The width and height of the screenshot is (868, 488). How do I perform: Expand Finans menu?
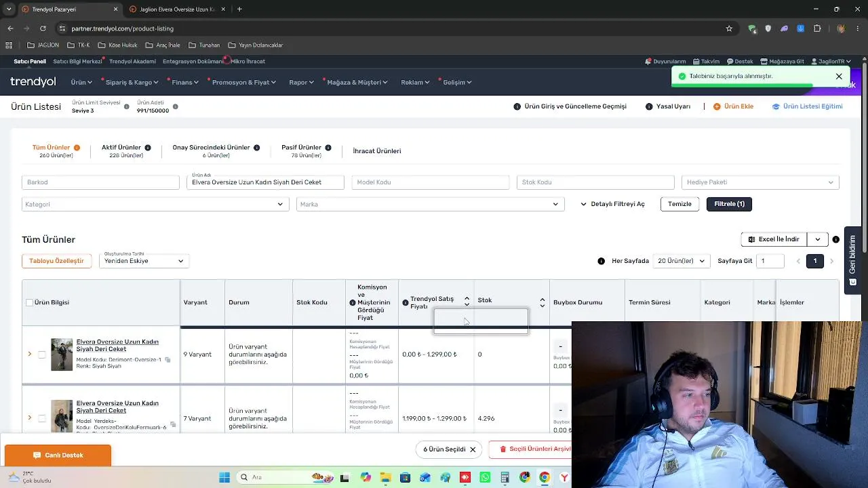click(185, 82)
